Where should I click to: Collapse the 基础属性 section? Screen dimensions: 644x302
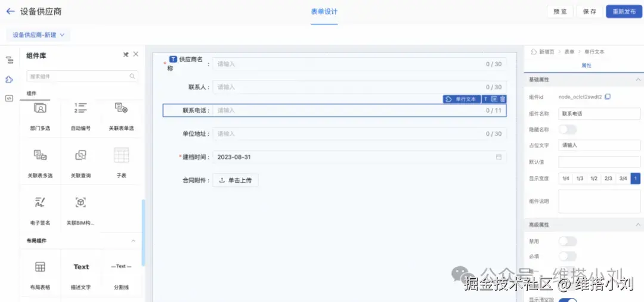tap(637, 79)
